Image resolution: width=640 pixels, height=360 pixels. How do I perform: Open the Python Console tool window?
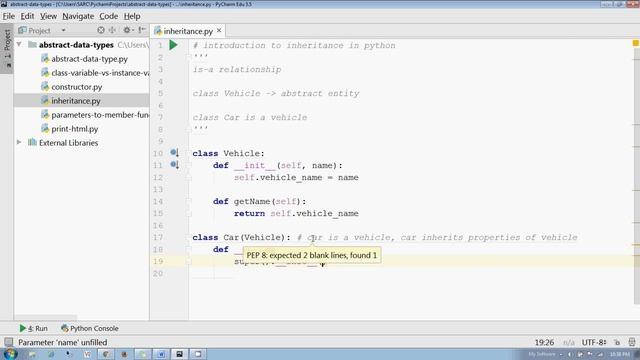(x=90, y=328)
